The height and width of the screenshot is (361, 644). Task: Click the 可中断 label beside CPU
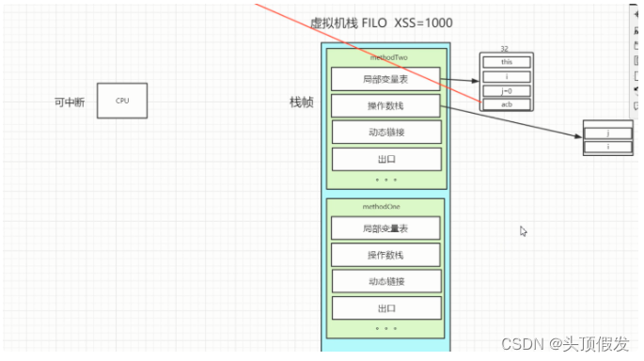click(70, 102)
